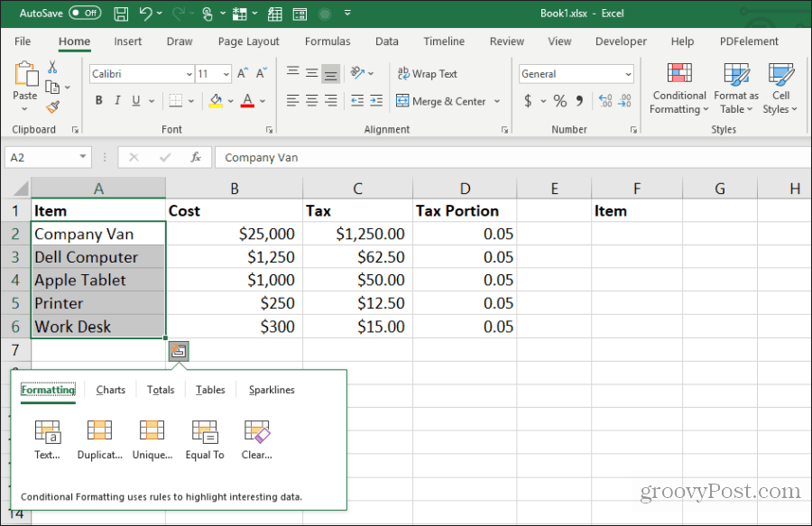812x526 pixels.
Task: Decrease font size with the smaller A
Action: [262, 73]
